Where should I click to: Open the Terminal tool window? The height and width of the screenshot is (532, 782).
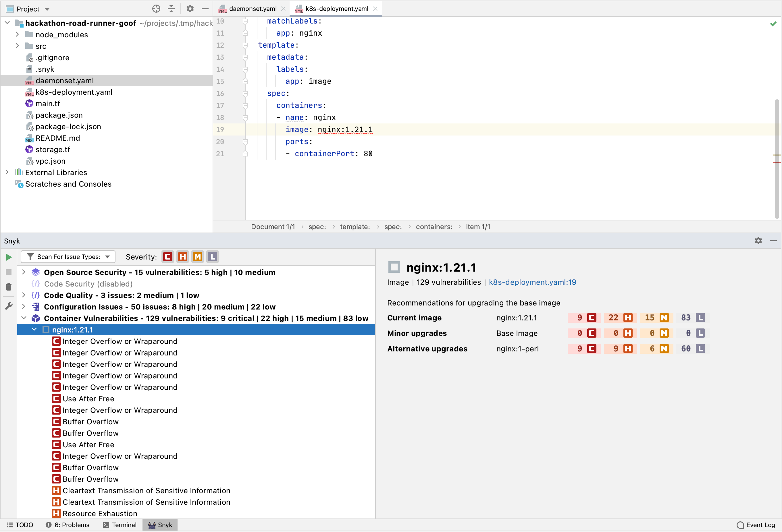[120, 525]
